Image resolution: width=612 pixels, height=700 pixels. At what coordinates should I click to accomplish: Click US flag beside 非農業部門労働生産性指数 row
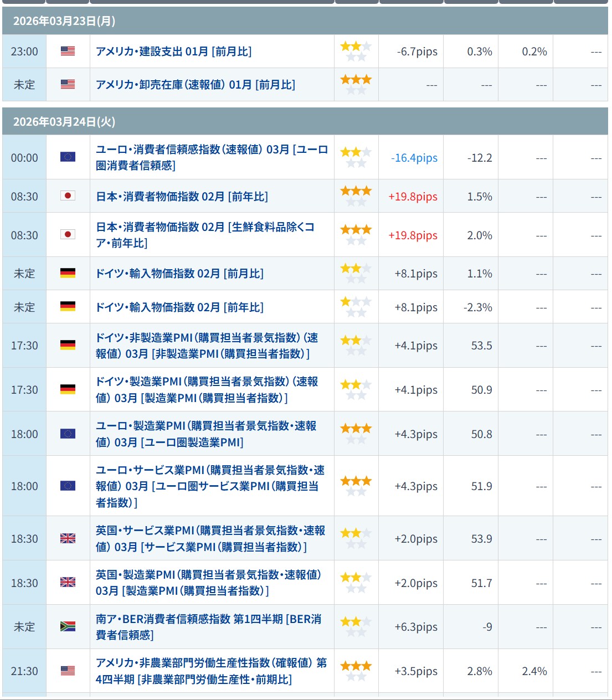point(68,671)
